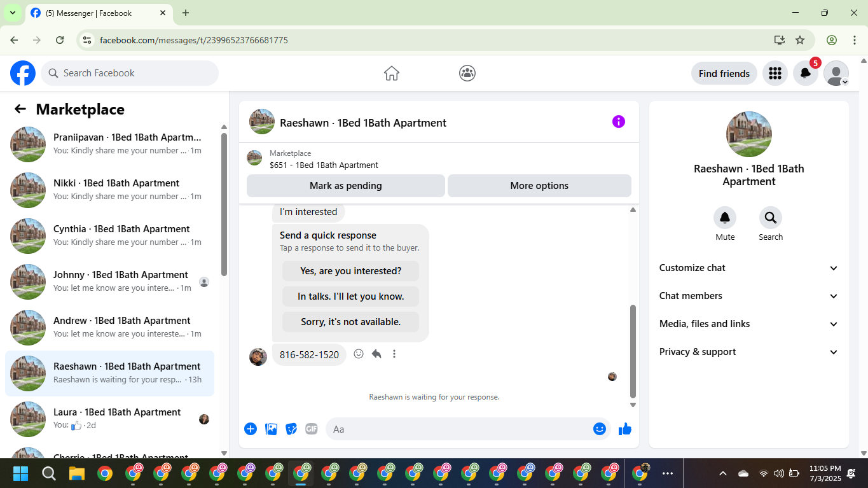Reload the page in browser
This screenshot has height=488, width=868.
tap(60, 40)
